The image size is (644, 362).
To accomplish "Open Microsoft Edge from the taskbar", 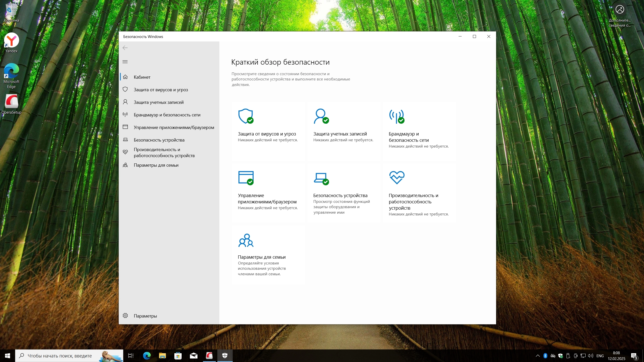I will tap(147, 356).
